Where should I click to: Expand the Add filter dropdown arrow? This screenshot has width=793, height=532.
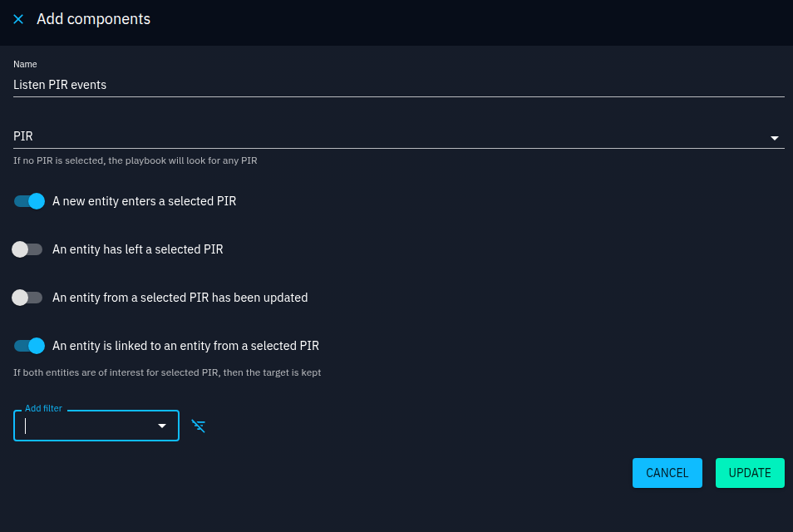click(x=162, y=426)
